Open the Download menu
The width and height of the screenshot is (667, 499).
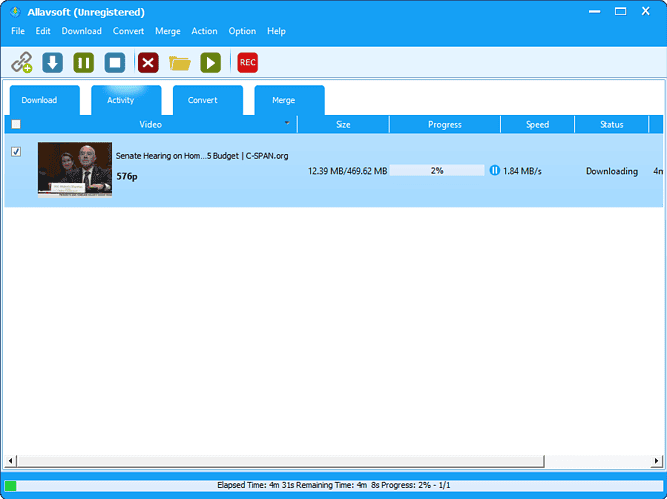[82, 31]
